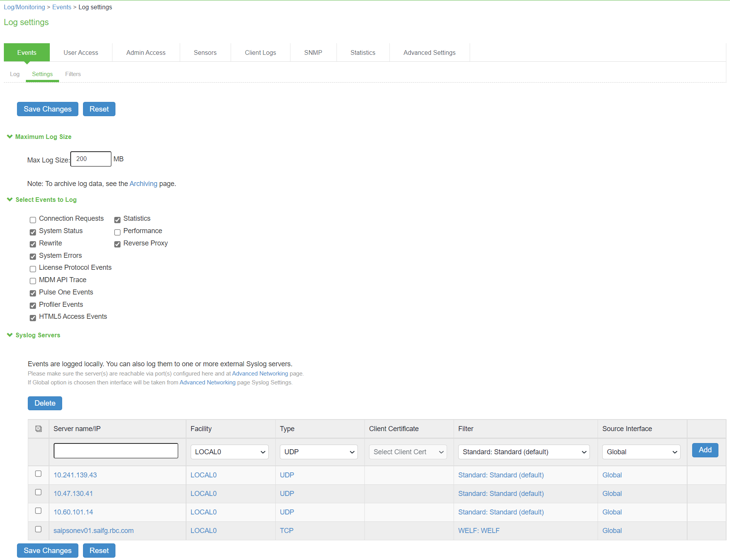The width and height of the screenshot is (730, 560).
Task: Switch to the Filters sub-tab
Action: coord(73,74)
